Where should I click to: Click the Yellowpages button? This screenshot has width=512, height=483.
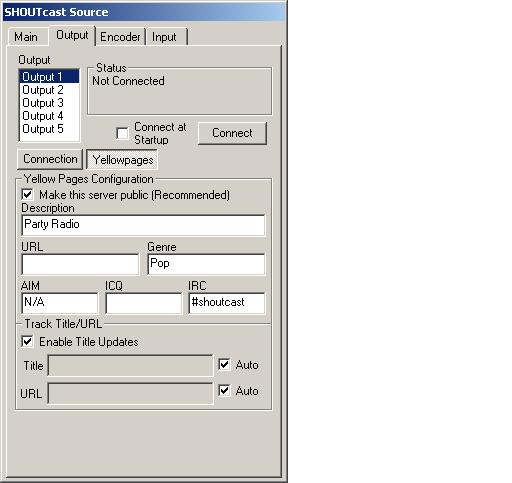point(122,160)
